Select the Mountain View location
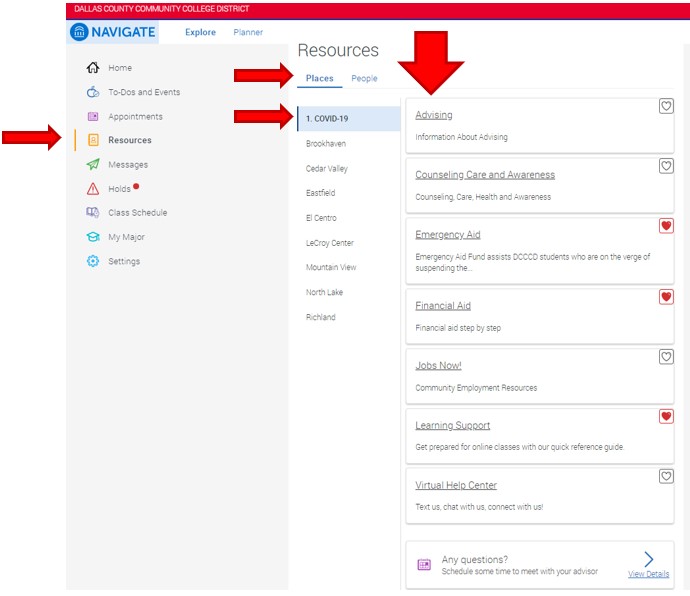690x596 pixels. tap(331, 267)
